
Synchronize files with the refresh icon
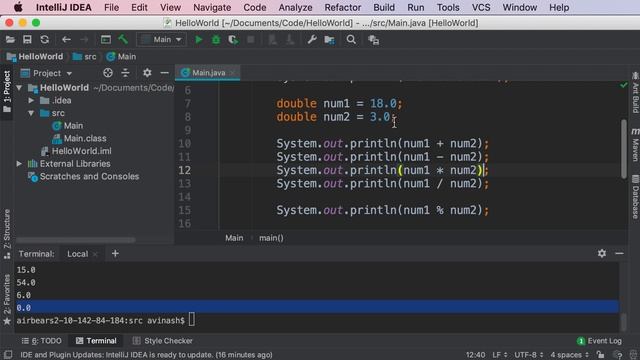tap(44, 40)
